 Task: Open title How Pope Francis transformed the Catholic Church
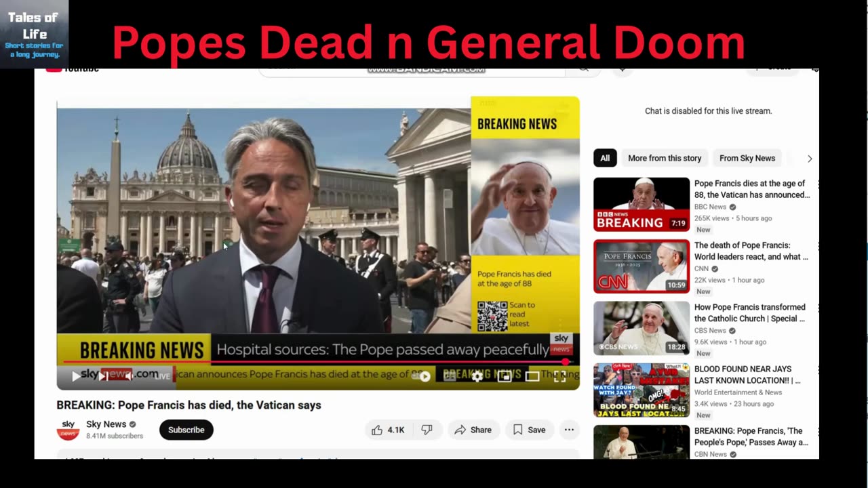pos(750,312)
